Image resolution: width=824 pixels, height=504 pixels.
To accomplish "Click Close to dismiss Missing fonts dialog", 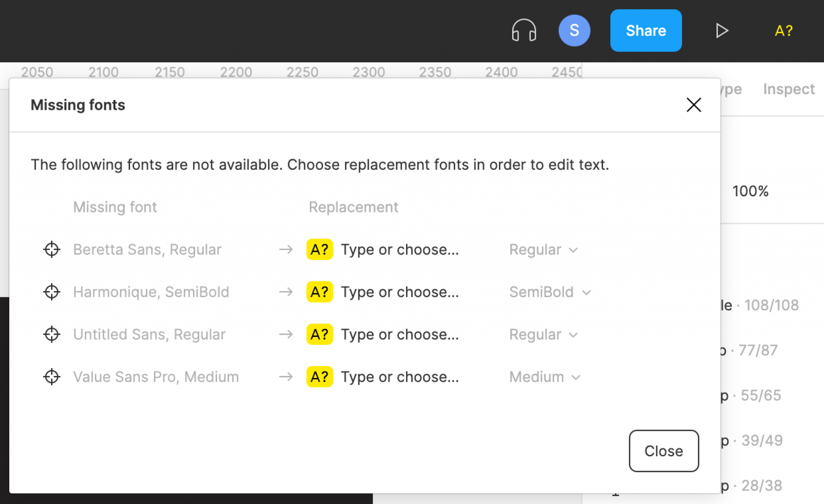I will (663, 451).
